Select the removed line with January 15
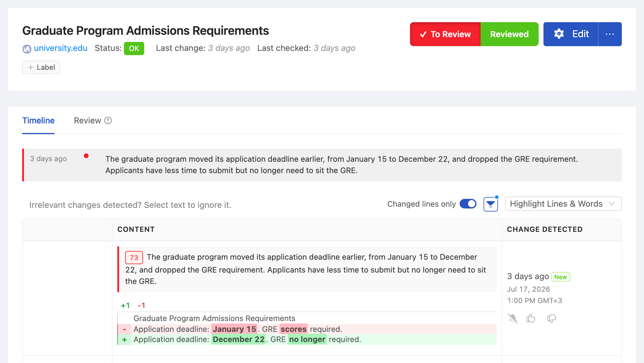This screenshot has height=363, width=644. click(307, 329)
